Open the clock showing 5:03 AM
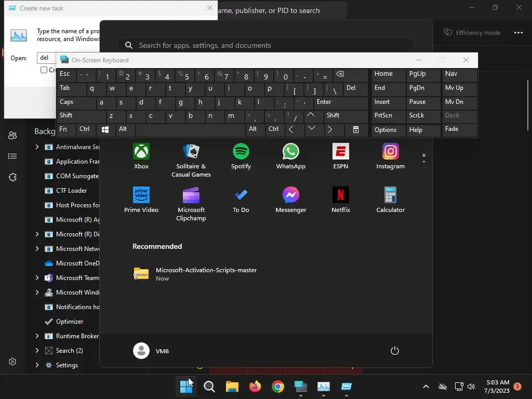532x399 pixels. point(497,387)
